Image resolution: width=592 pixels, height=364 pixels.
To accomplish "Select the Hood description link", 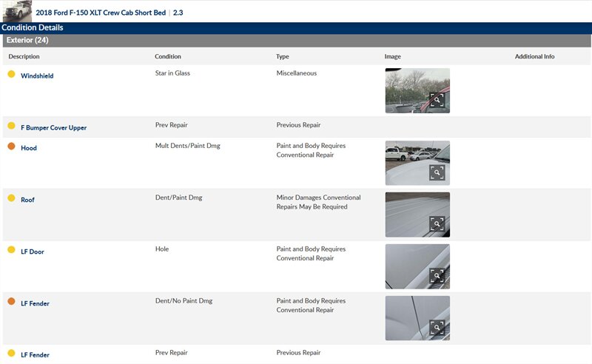I will tap(29, 149).
